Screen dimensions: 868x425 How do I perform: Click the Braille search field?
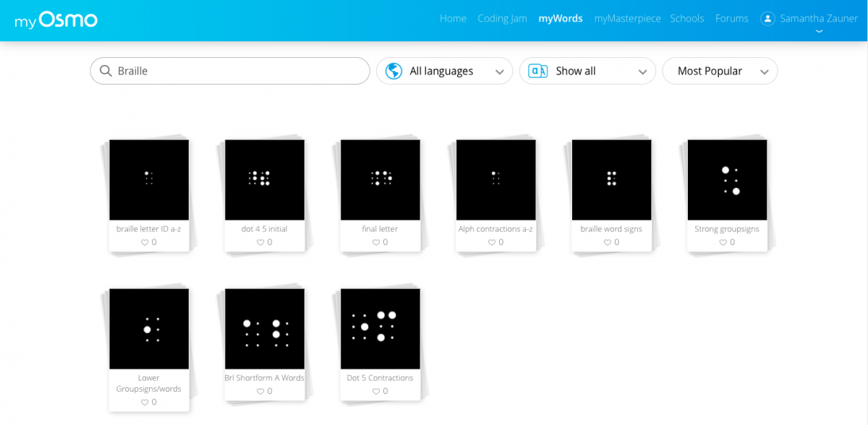coord(239,71)
